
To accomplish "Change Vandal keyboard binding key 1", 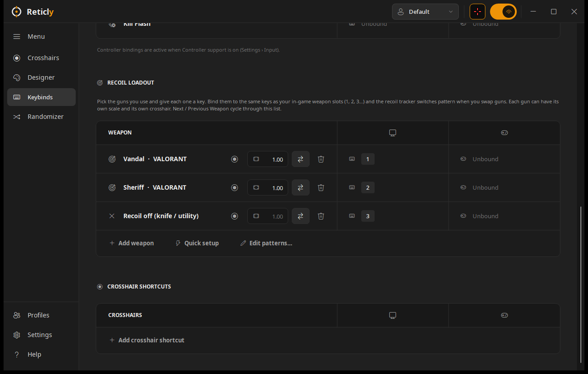I will [x=368, y=159].
